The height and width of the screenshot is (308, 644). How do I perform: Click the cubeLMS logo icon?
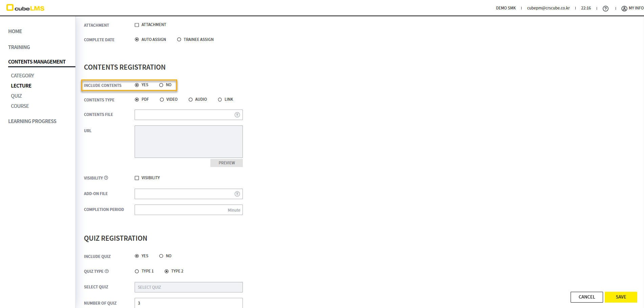10,7
